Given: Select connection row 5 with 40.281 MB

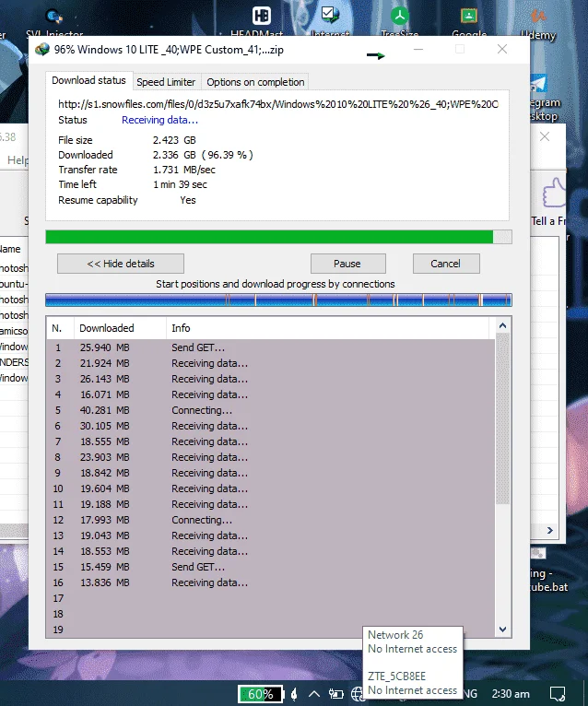Looking at the screenshot, I should (x=270, y=410).
